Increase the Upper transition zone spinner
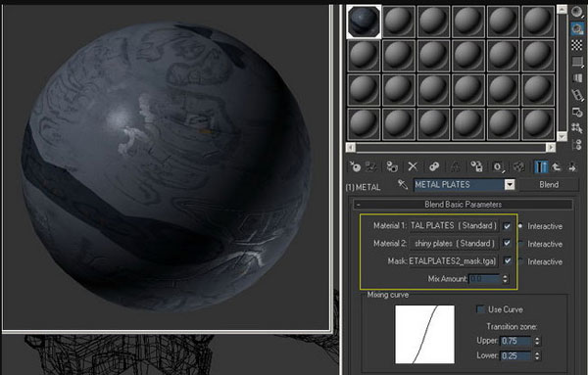 pyautogui.click(x=537, y=339)
